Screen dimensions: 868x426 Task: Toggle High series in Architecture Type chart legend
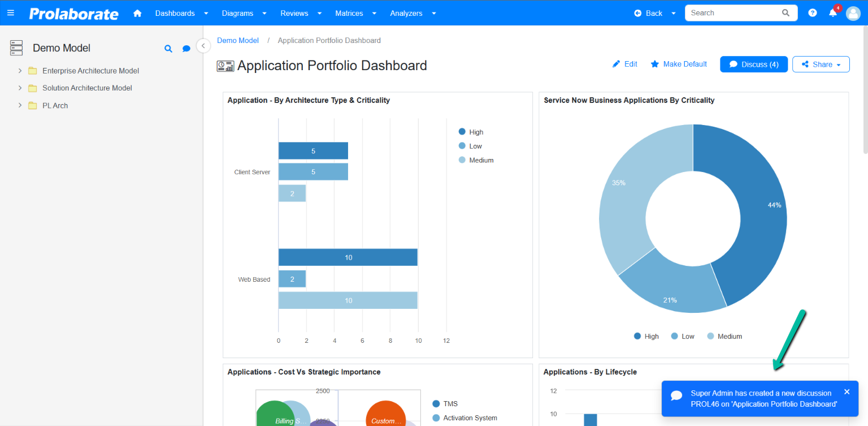click(471, 132)
